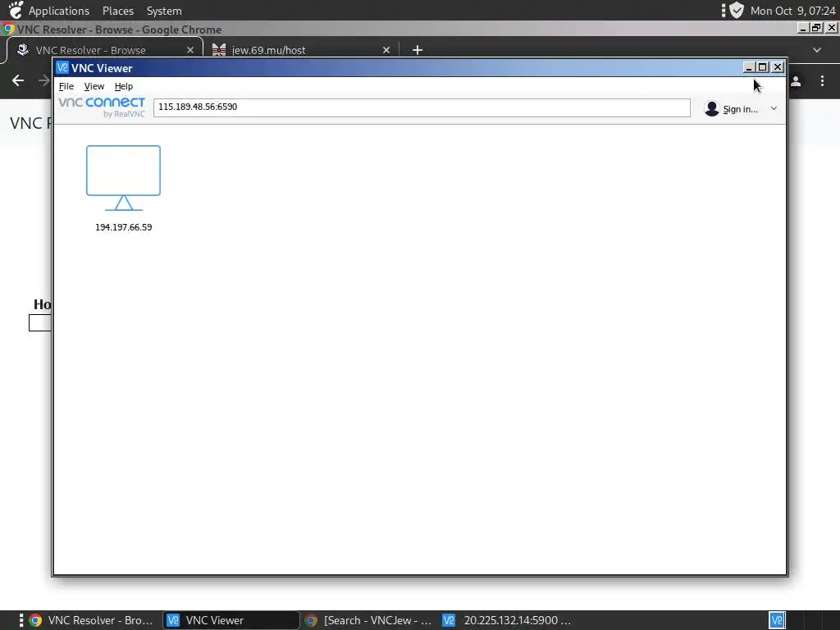Open Chrome three-dot menu
840x630 pixels.
coord(822,81)
